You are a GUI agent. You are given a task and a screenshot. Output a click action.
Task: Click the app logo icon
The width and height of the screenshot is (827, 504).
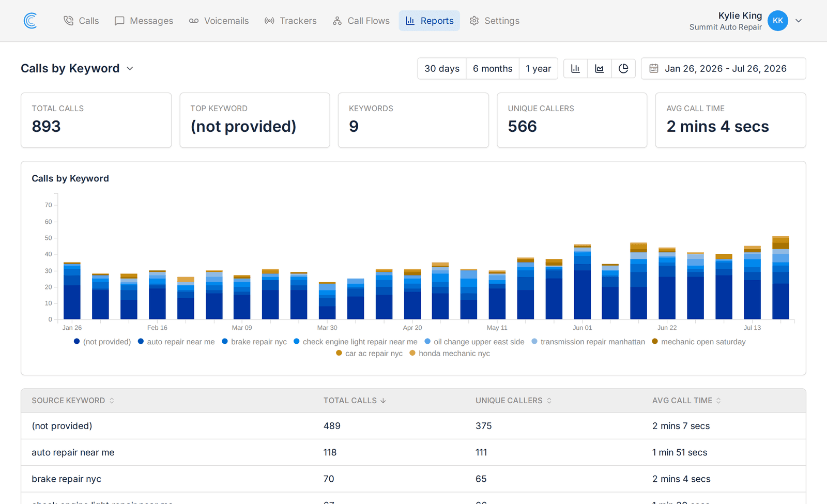(x=30, y=21)
